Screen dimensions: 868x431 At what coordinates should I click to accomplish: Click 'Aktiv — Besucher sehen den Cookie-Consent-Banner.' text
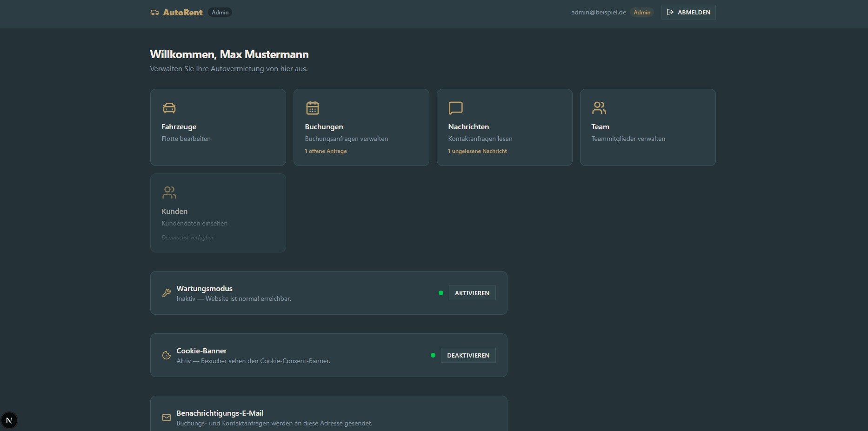click(253, 361)
